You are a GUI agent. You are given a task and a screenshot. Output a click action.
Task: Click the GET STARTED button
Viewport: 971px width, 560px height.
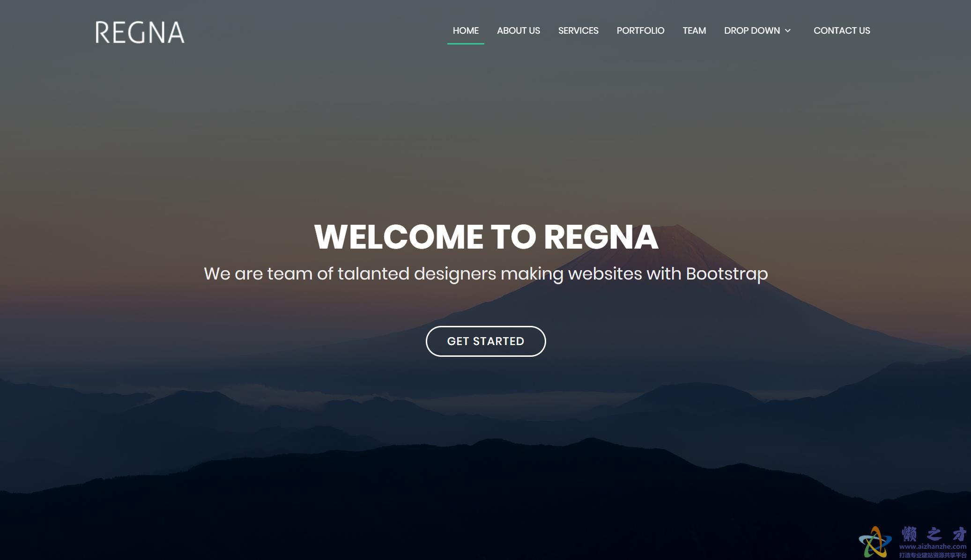pyautogui.click(x=486, y=341)
